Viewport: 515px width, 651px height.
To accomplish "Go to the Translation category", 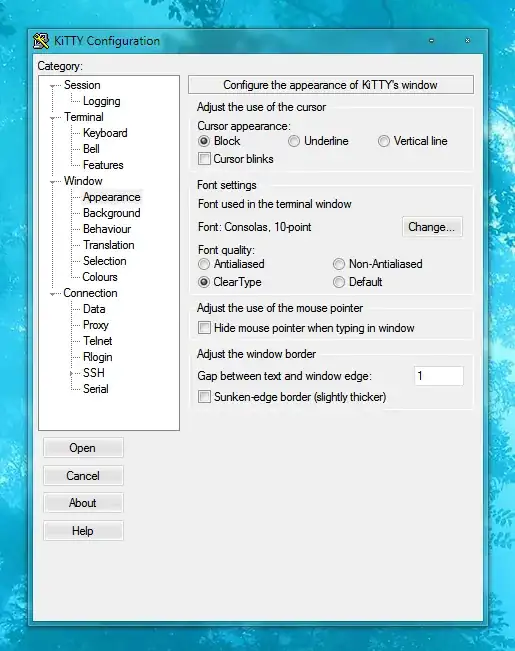I will tap(108, 245).
